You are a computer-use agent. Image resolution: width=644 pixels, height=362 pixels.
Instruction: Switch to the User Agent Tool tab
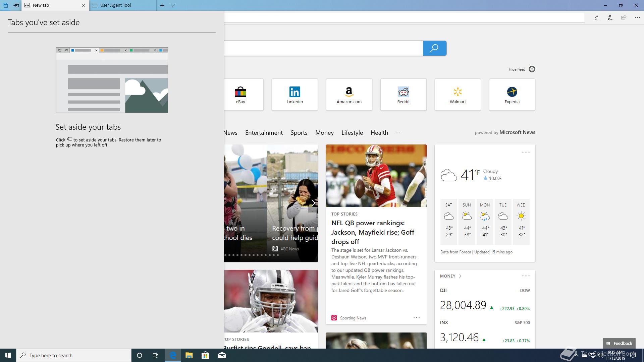[123, 5]
